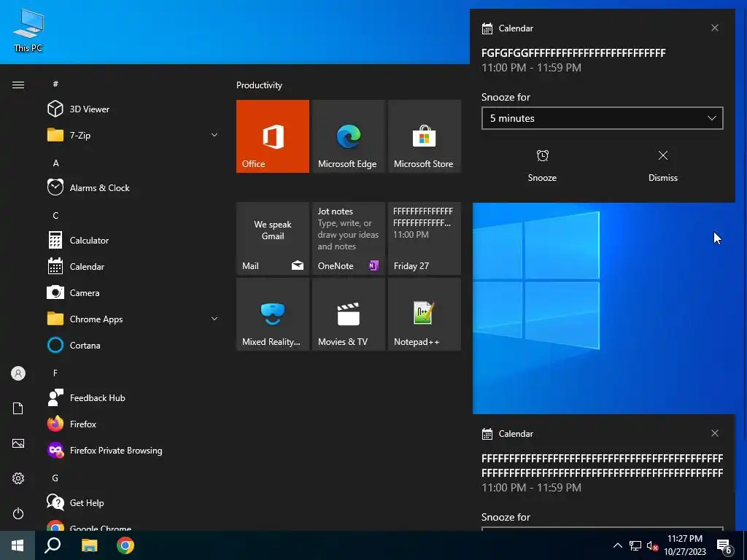Open Pictures from Start sidebar
The image size is (747, 560).
[x=18, y=443]
